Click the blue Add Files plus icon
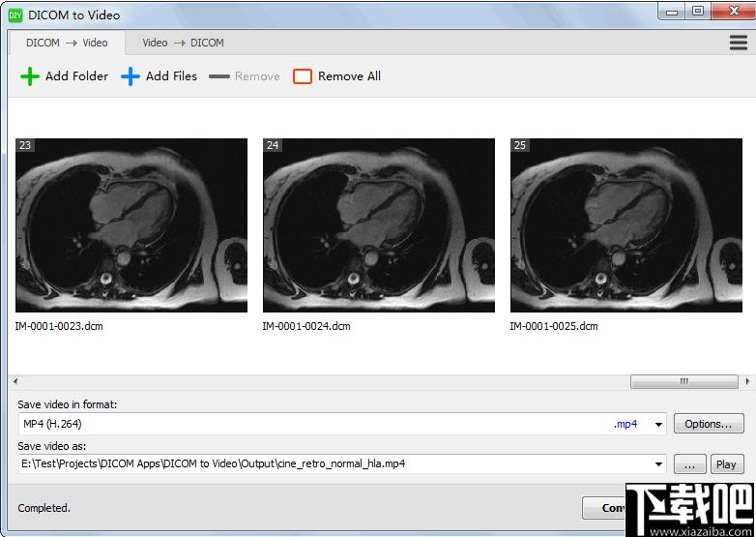 131,76
